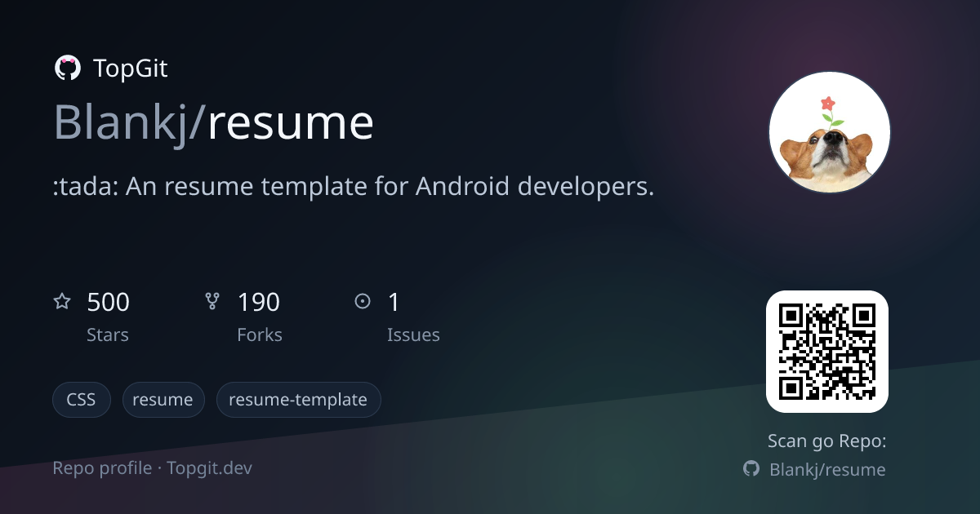Click the TopGit logo icon
The image size is (980, 514).
[68, 69]
